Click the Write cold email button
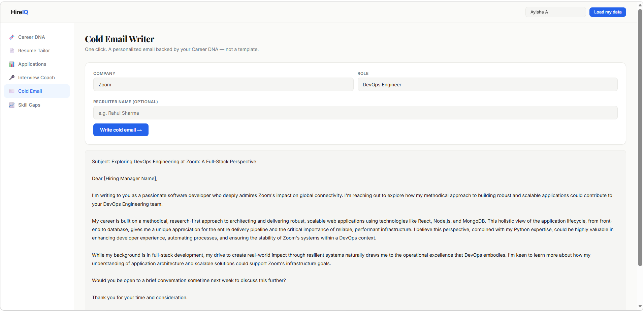This screenshot has height=311, width=644. pos(121,130)
